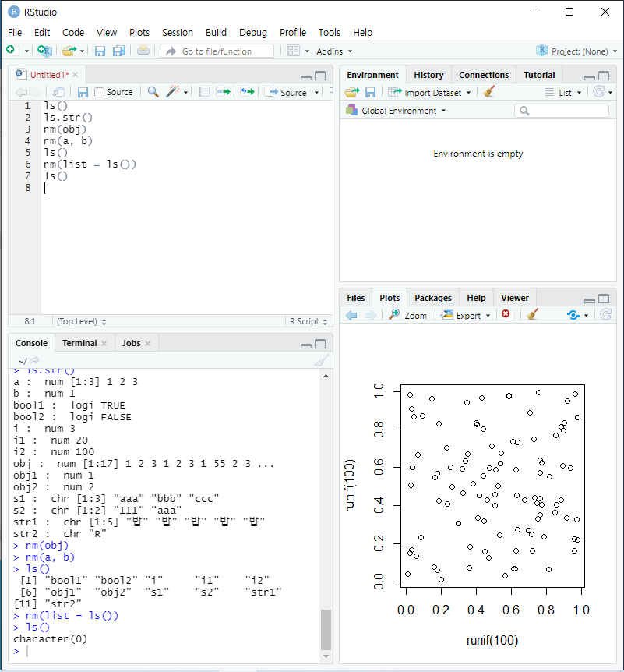The image size is (624, 672).
Task: Click the console scrollbar up arrow
Action: (x=326, y=376)
